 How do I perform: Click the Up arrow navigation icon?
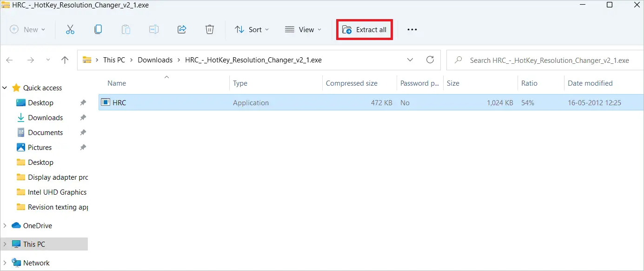tap(65, 60)
